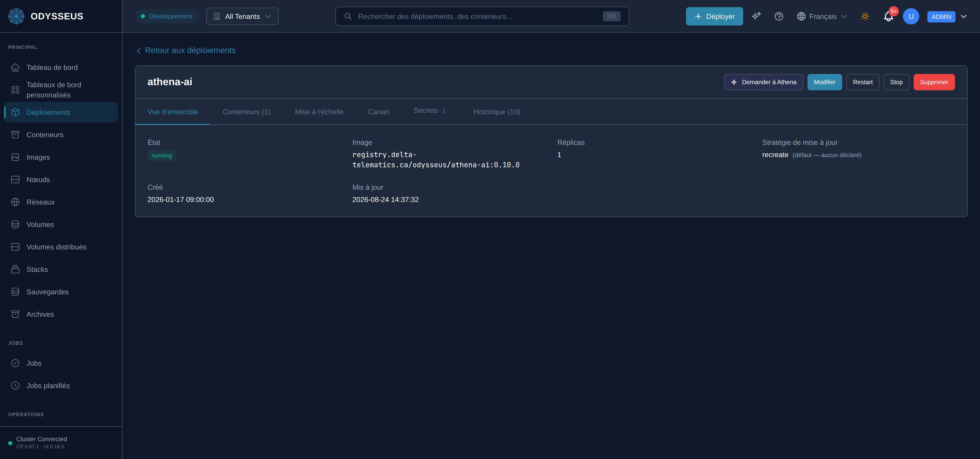The image size is (980, 459).
Task: Open Réseaux in the sidebar
Action: [61, 202]
